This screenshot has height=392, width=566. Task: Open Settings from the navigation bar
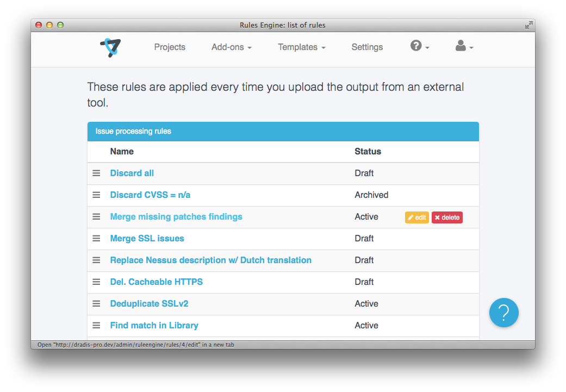[367, 47]
